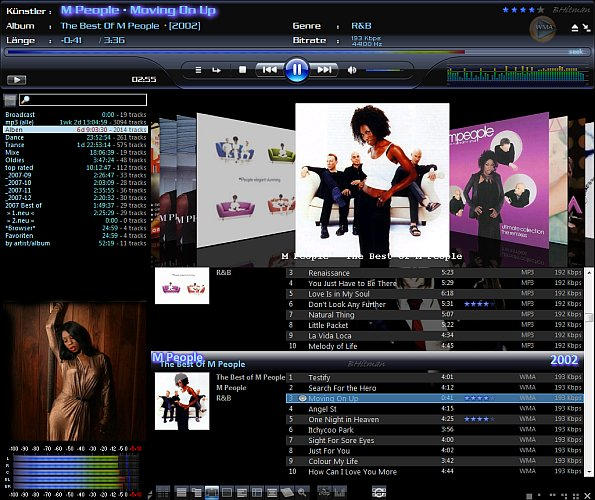Image resolution: width=595 pixels, height=500 pixels.
Task: Click the magnifier icon in bottom toolbar
Action: click(x=302, y=492)
